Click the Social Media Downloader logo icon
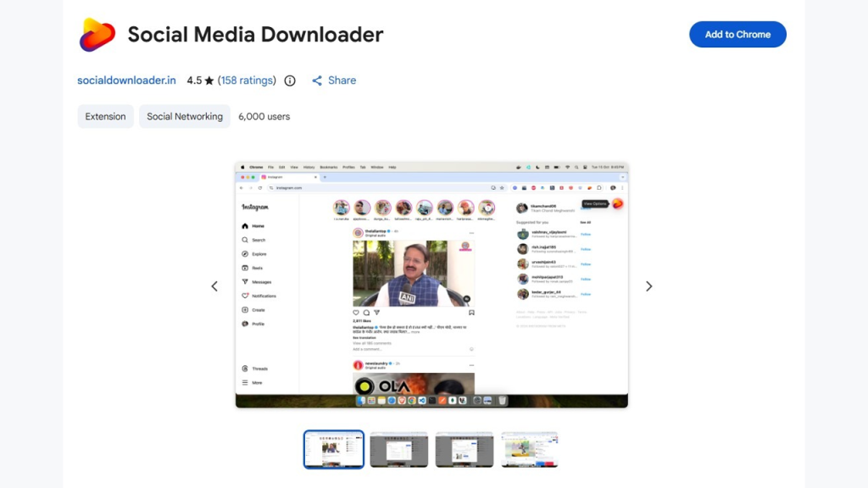 [x=97, y=35]
